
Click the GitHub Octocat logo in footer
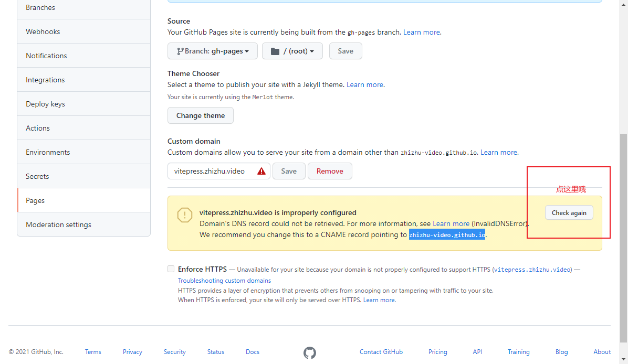(310, 353)
